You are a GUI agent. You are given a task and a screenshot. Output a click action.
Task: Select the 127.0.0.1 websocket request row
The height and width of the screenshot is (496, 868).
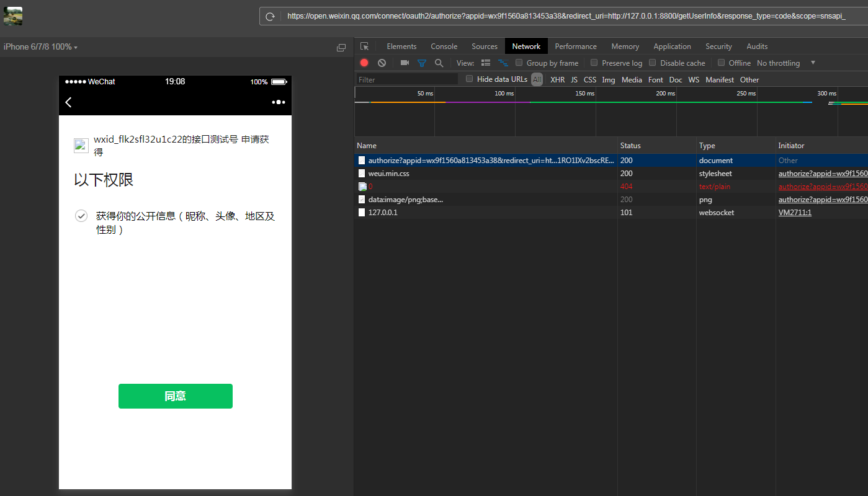coord(611,213)
